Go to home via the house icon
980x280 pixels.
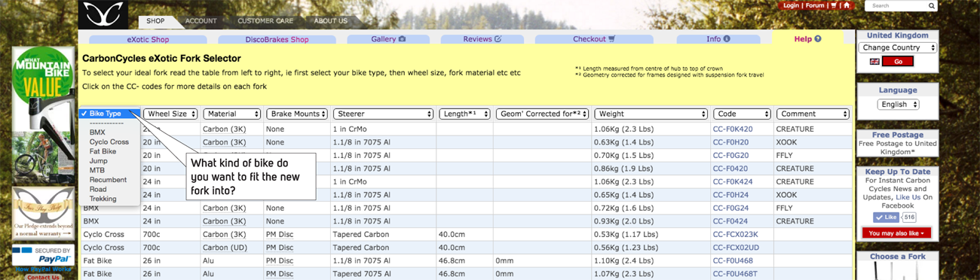pos(847,5)
